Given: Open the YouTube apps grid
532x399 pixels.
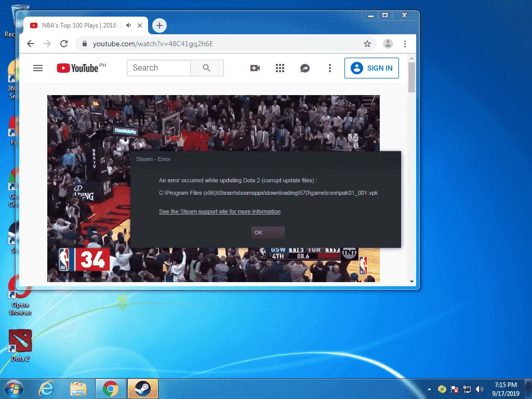Looking at the screenshot, I should (280, 68).
